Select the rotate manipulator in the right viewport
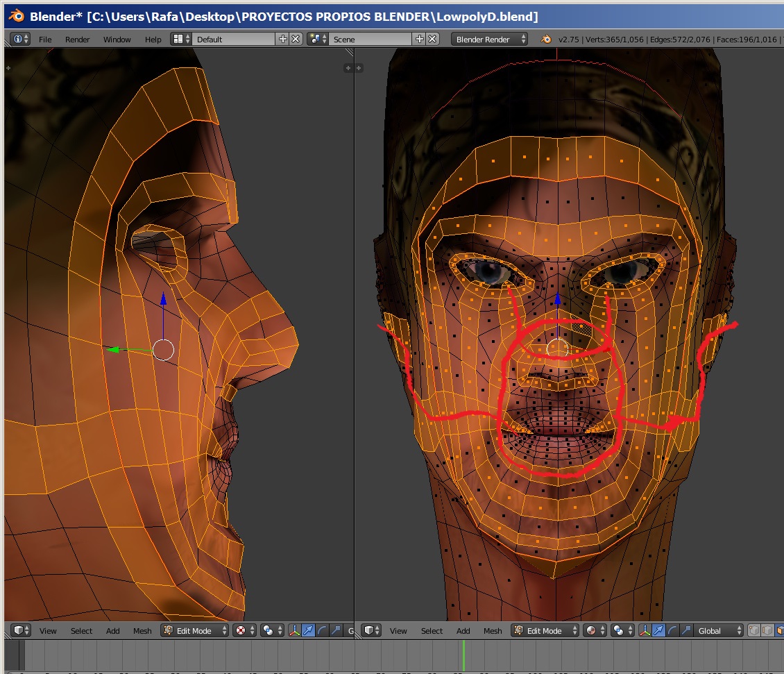The width and height of the screenshot is (784, 674). point(672,630)
